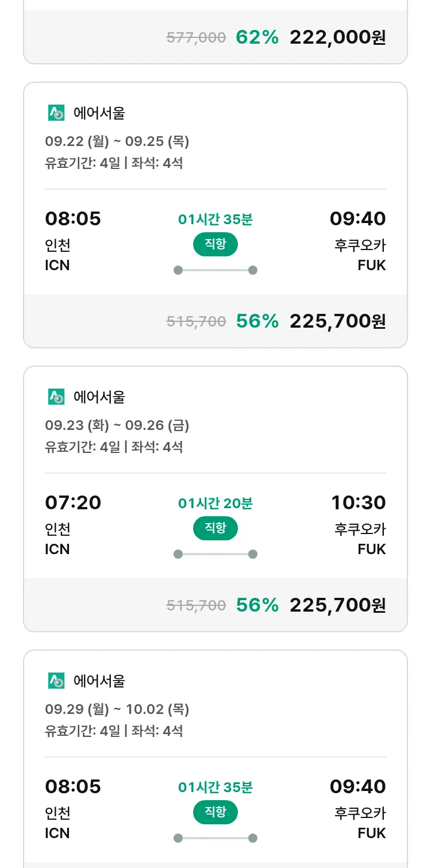Click Air Seoul logo on 09.29 flight card

(56, 681)
